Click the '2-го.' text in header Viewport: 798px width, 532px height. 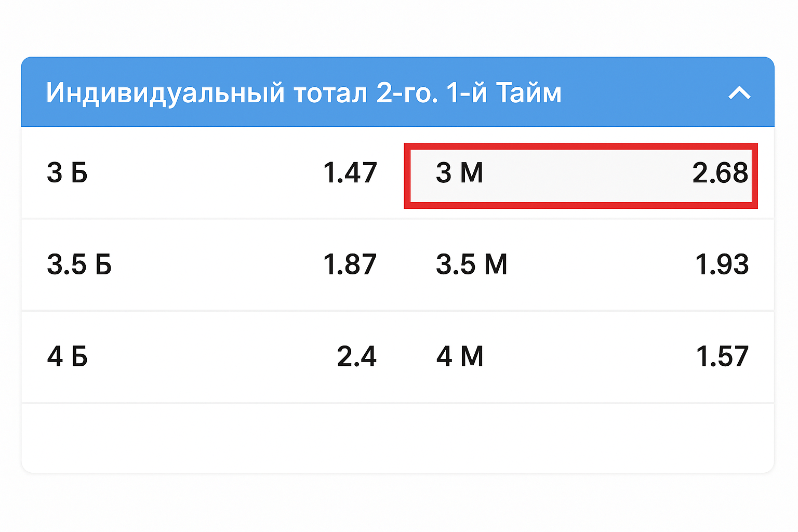407,94
